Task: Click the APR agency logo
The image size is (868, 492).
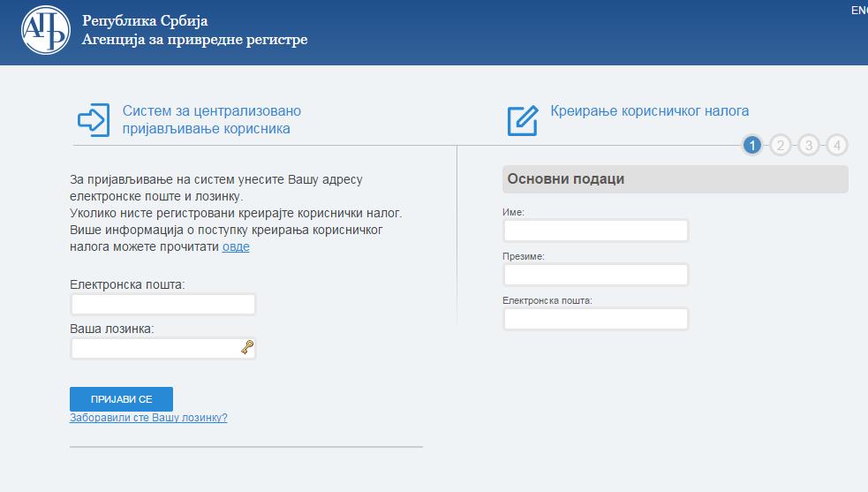Action: tap(44, 31)
